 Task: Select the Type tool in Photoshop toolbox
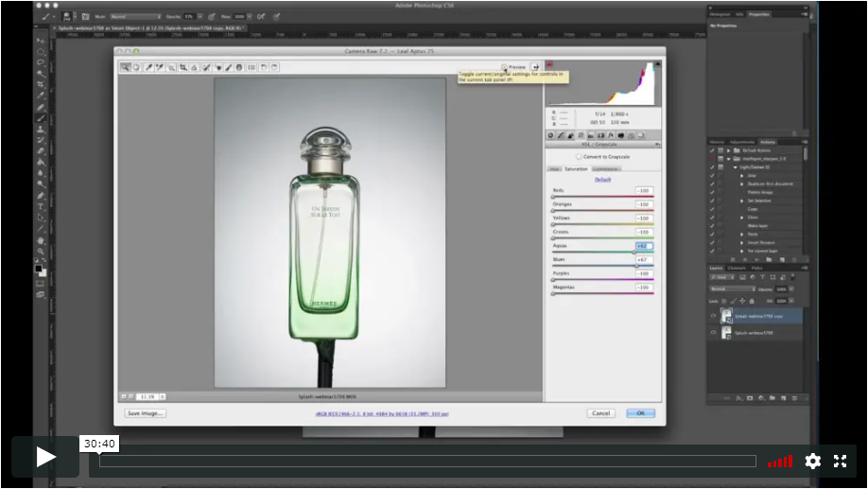point(41,206)
